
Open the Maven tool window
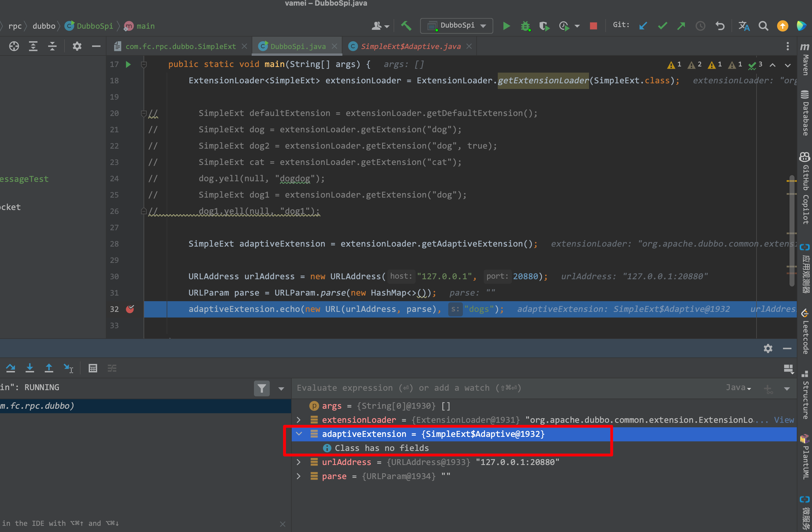[805, 59]
